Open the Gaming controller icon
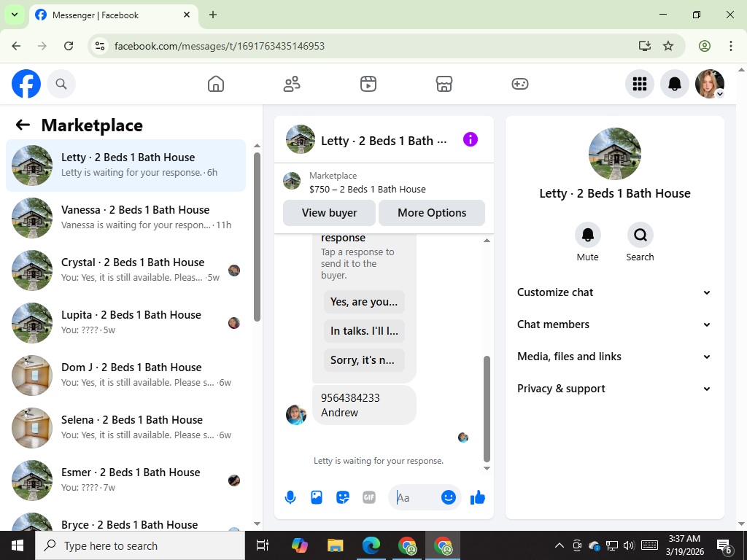 pyautogui.click(x=519, y=85)
